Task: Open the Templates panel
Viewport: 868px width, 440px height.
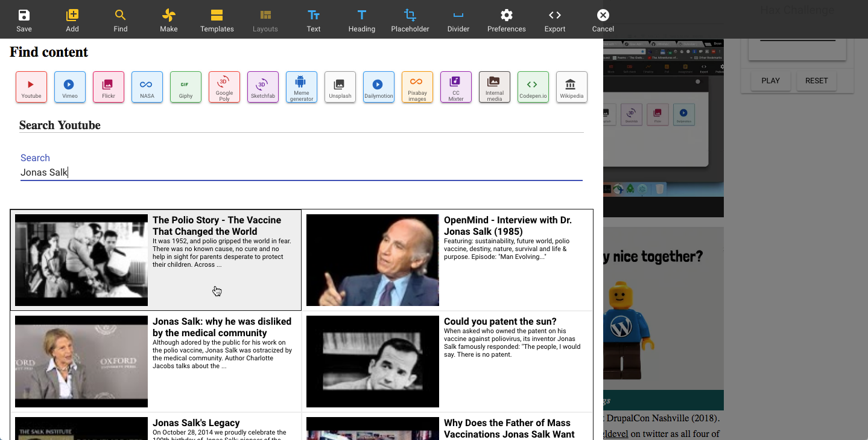Action: (217, 20)
